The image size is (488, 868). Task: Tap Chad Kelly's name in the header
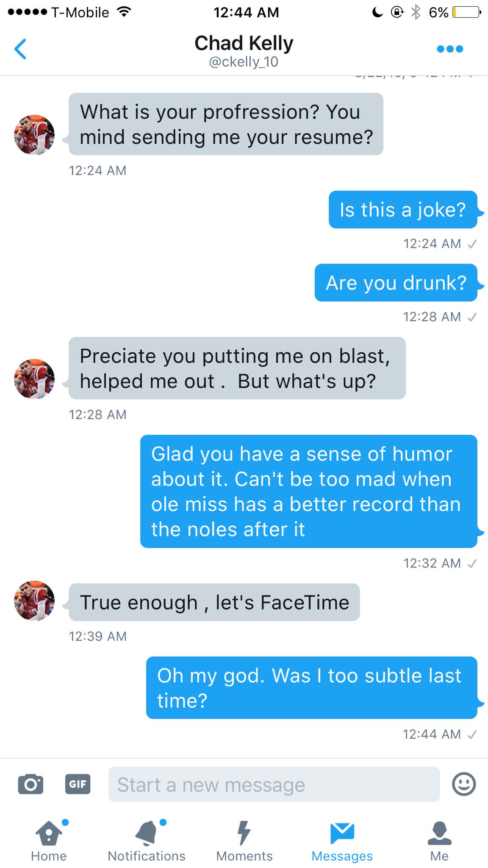pyautogui.click(x=244, y=43)
